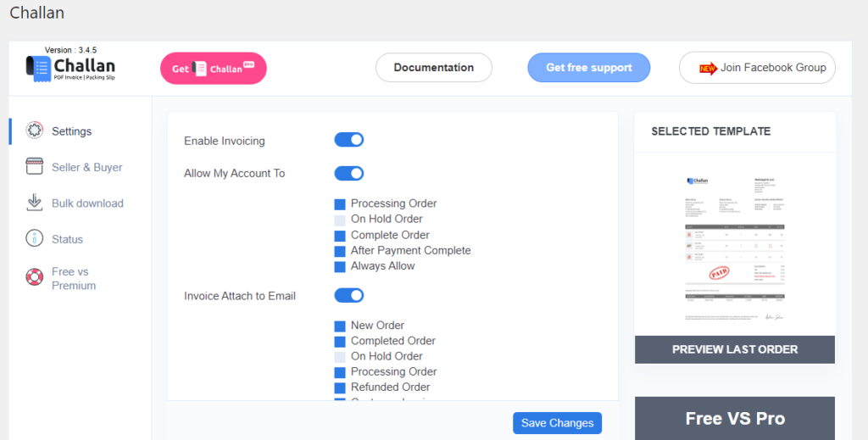Check the On Hold Order box under My Account
This screenshot has width=868, height=440.
point(340,220)
